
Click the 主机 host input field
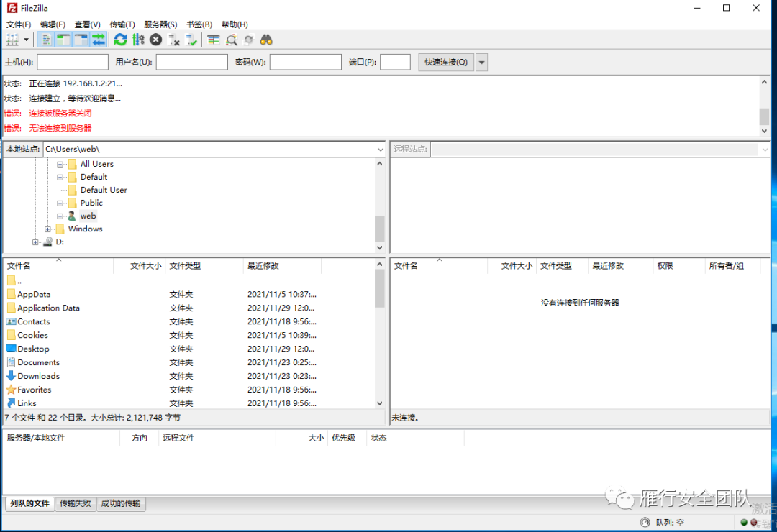click(x=73, y=62)
